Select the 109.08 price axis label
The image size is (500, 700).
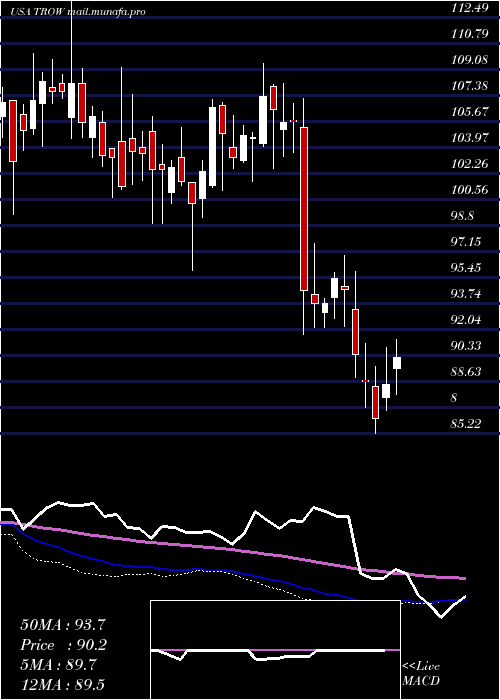click(469, 59)
